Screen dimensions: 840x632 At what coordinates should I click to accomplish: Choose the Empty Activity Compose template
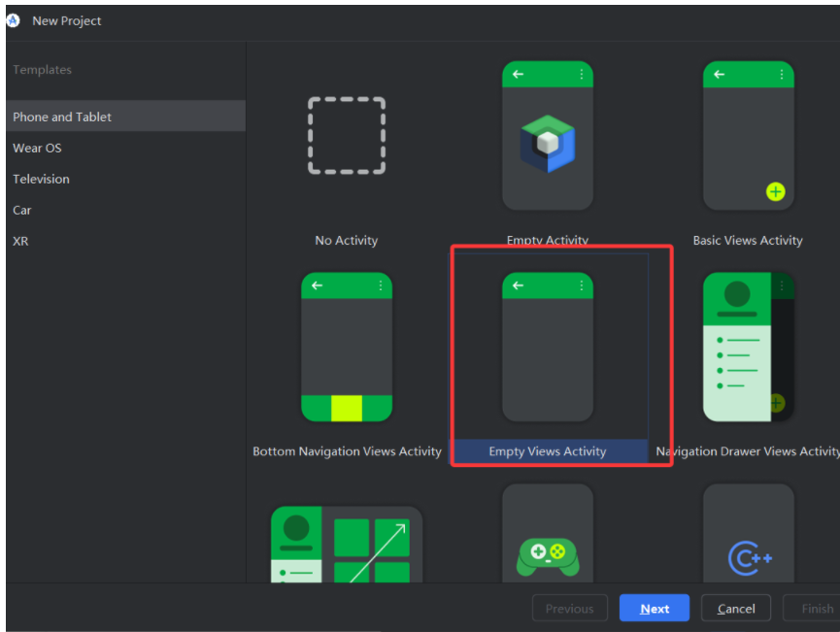coord(548,136)
